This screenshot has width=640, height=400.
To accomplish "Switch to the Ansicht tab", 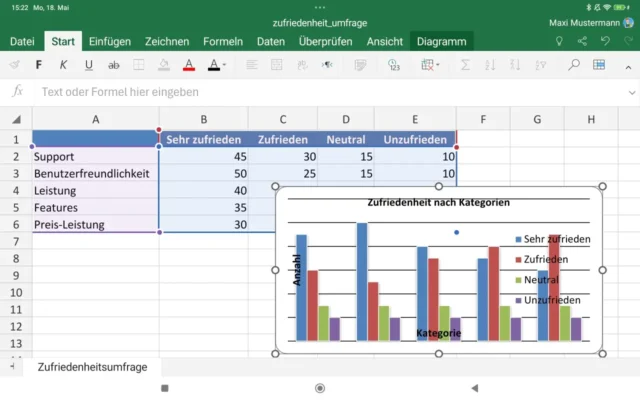I will click(x=384, y=42).
